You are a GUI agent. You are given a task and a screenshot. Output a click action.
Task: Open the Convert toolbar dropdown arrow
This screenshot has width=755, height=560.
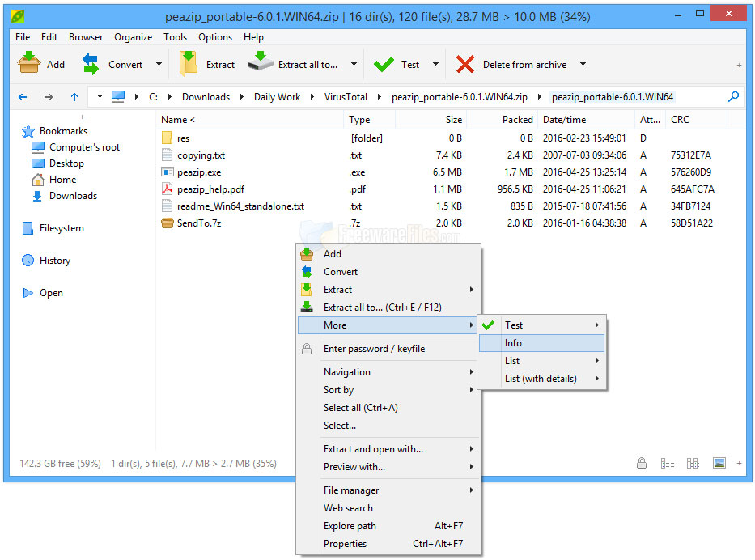pos(159,64)
